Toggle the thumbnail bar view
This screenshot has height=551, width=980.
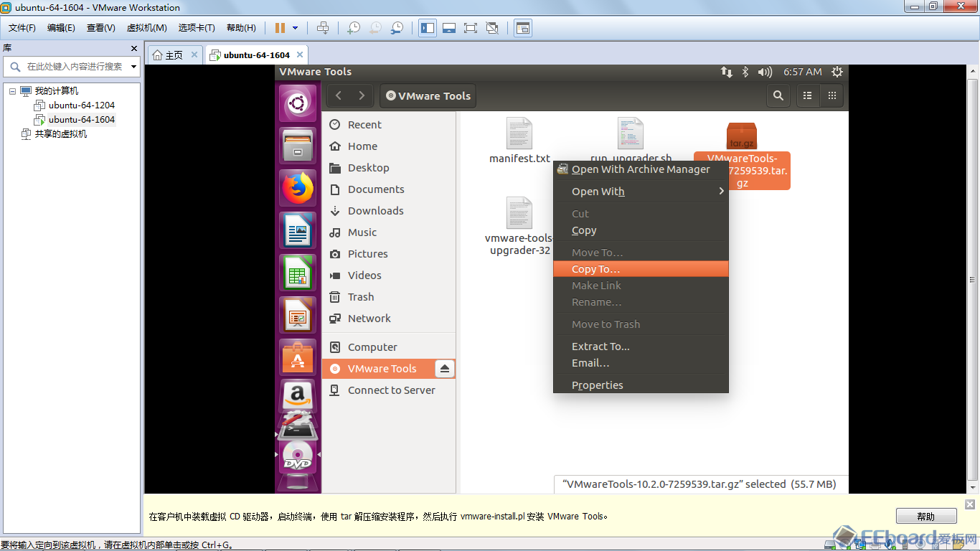click(449, 28)
